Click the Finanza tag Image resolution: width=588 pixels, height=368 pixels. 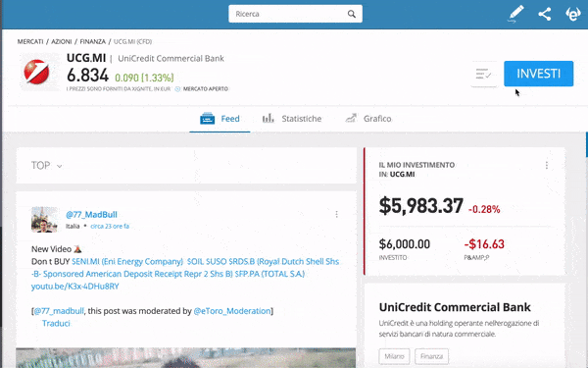coord(431,356)
